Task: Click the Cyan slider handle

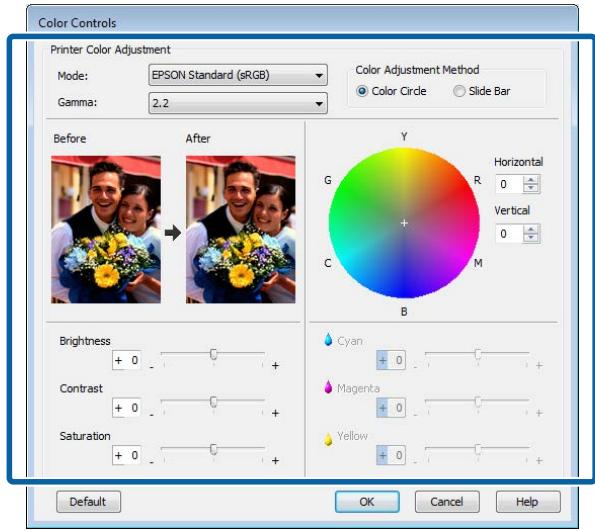Action: click(478, 354)
